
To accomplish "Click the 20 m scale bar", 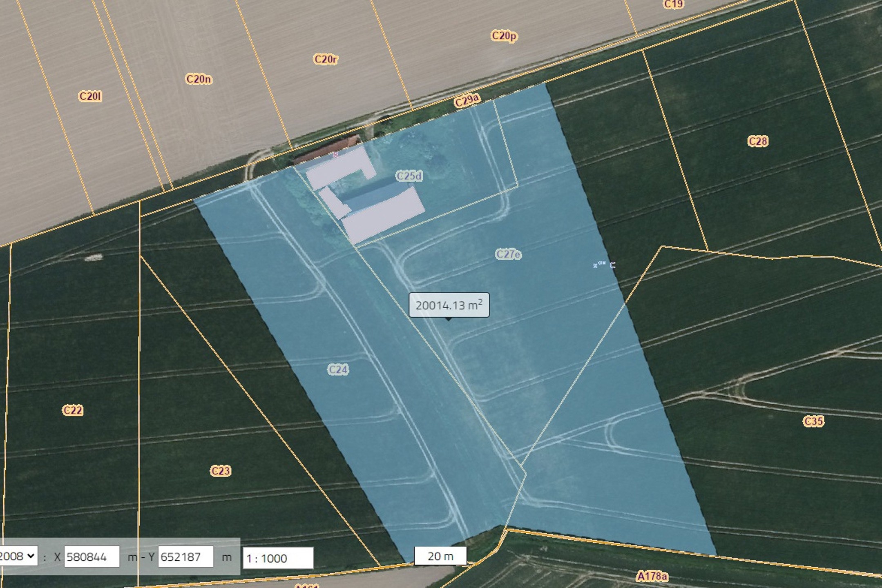I will pos(440,556).
